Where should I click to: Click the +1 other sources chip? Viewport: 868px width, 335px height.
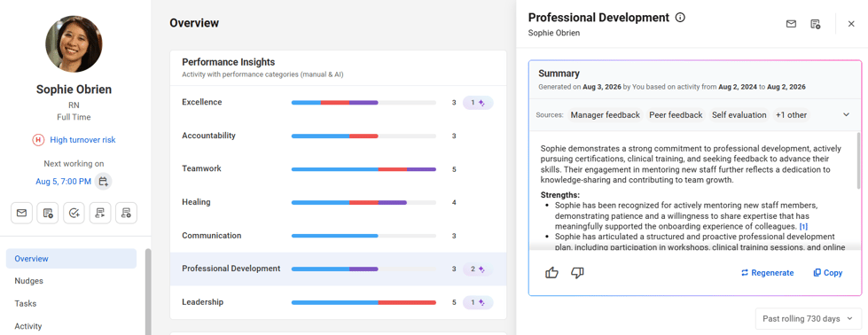point(791,115)
